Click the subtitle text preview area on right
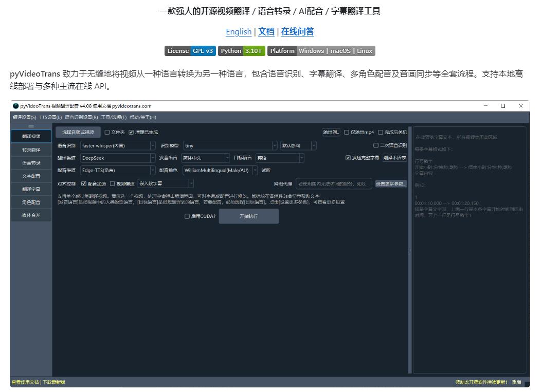542x392 pixels. [469, 250]
